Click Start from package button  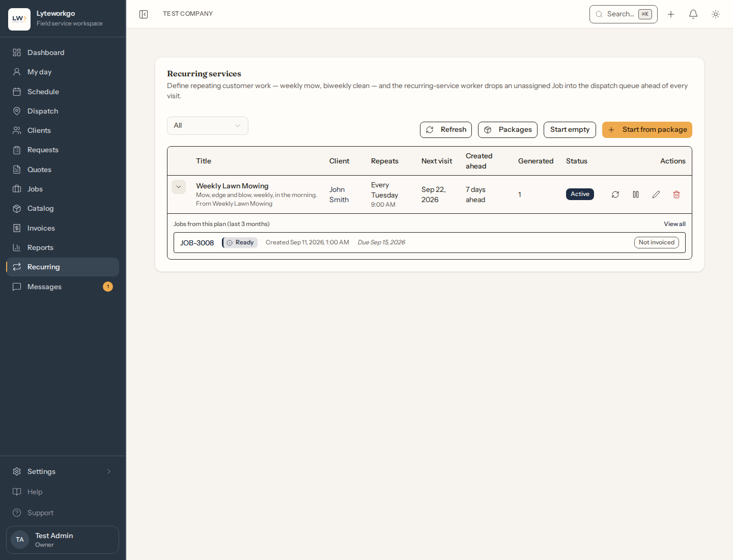(x=647, y=130)
